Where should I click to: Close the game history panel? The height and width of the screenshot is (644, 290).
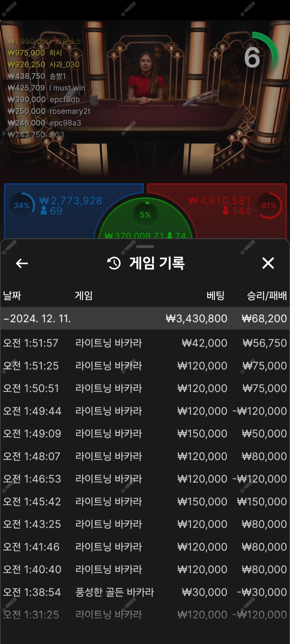tap(268, 263)
